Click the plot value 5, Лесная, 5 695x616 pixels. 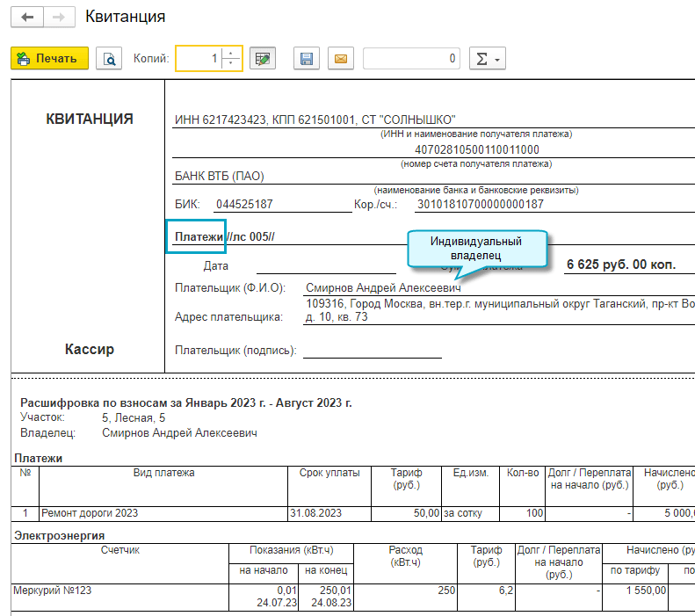point(134,418)
